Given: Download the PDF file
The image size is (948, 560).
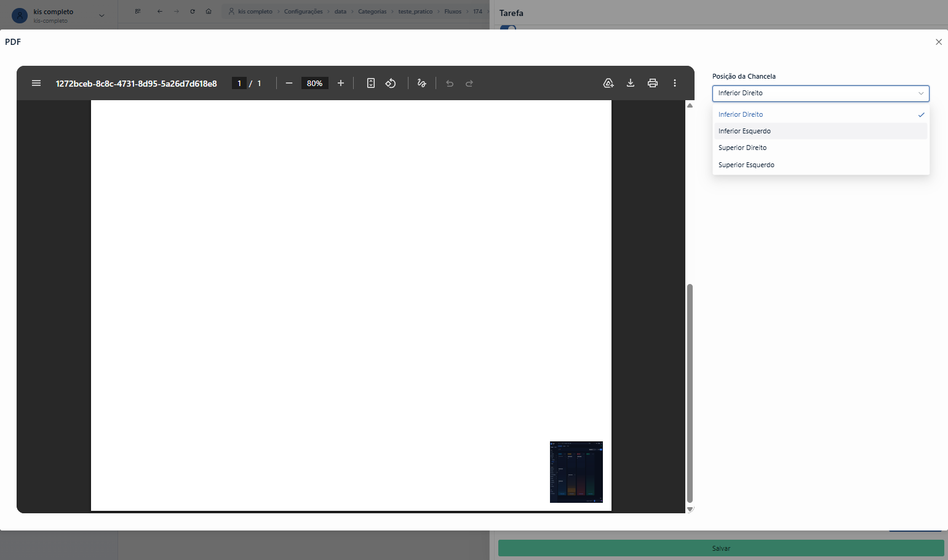Looking at the screenshot, I should click(x=631, y=83).
